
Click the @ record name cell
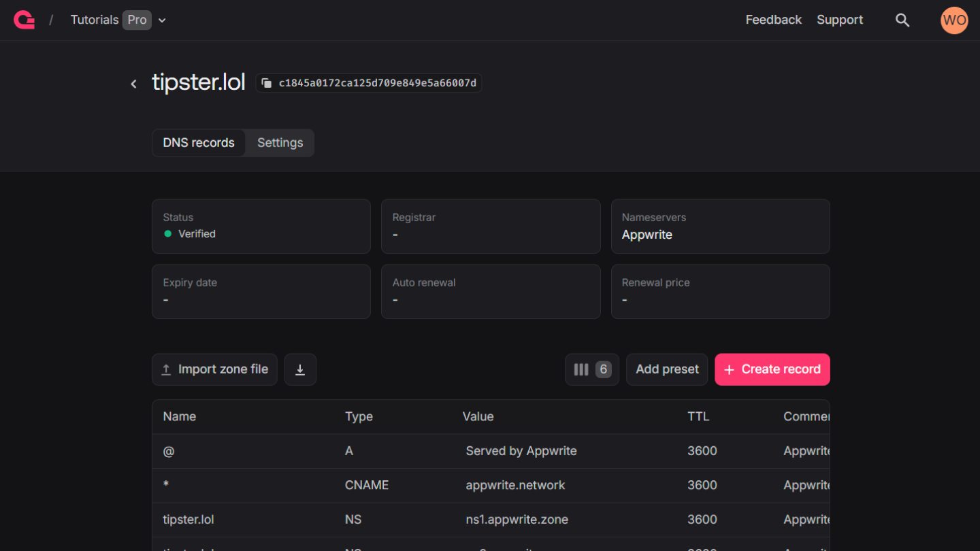pyautogui.click(x=169, y=451)
